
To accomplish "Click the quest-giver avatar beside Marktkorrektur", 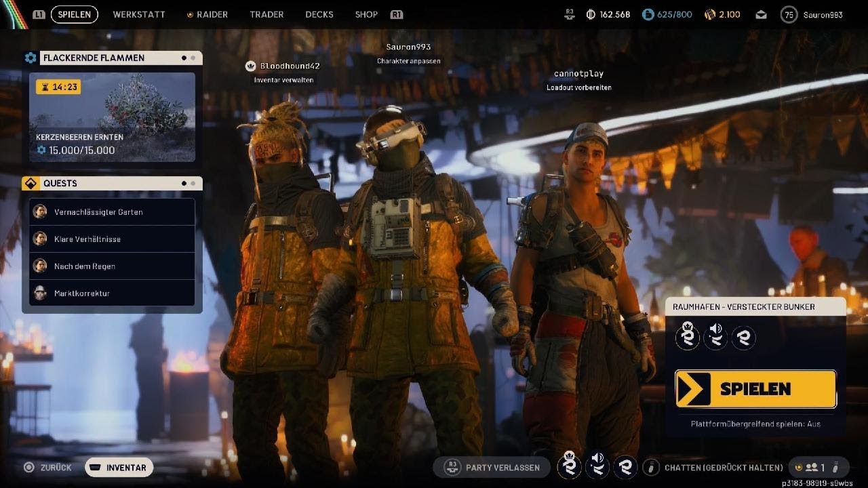I will [x=40, y=293].
